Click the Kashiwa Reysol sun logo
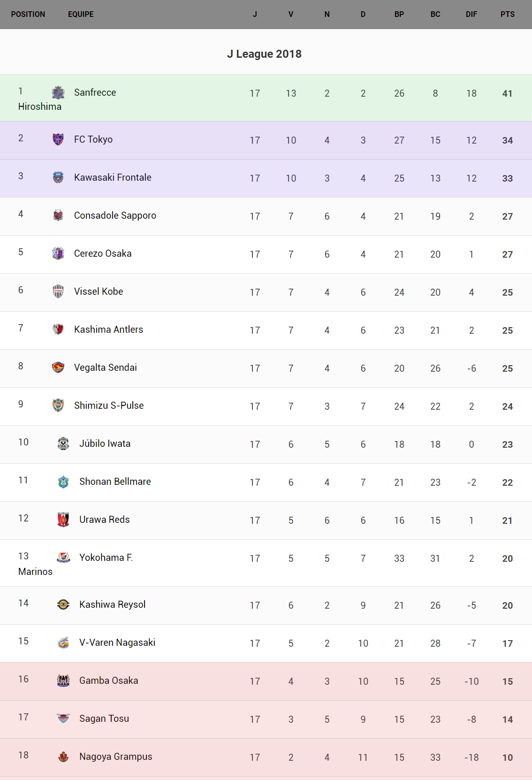The image size is (532, 780). tap(63, 604)
